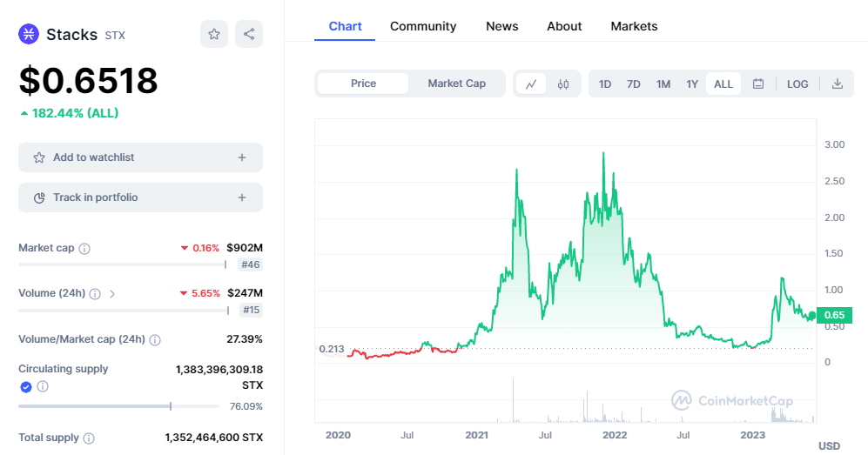
Task: Click the Track in portfolio button
Action: point(141,197)
